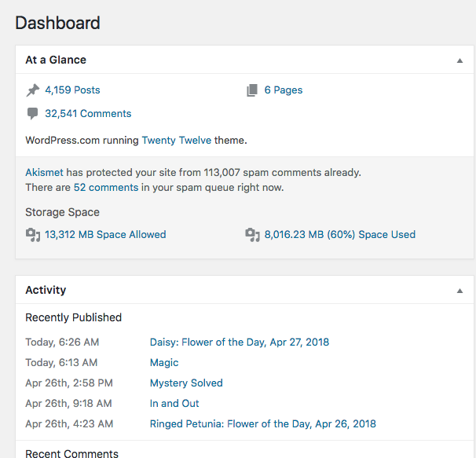This screenshot has width=476, height=458.
Task: Open the In and Out post
Action: pos(174,404)
